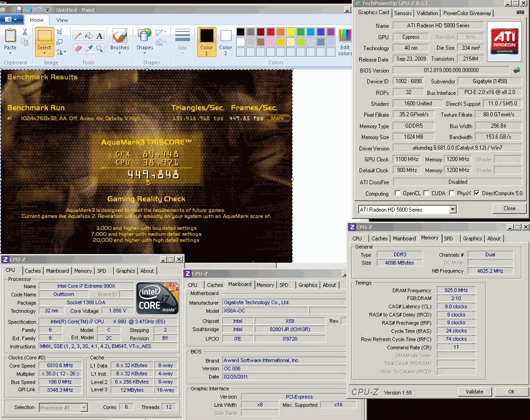The height and width of the screenshot is (420, 530).
Task: Toggle the CUDA checkbox in GPU-Z
Action: [426, 193]
